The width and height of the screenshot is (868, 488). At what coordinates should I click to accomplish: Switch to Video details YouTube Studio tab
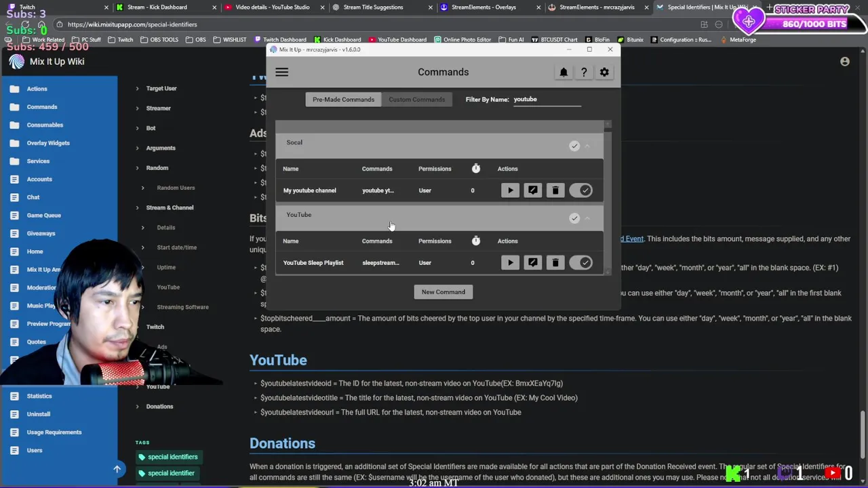tap(272, 7)
